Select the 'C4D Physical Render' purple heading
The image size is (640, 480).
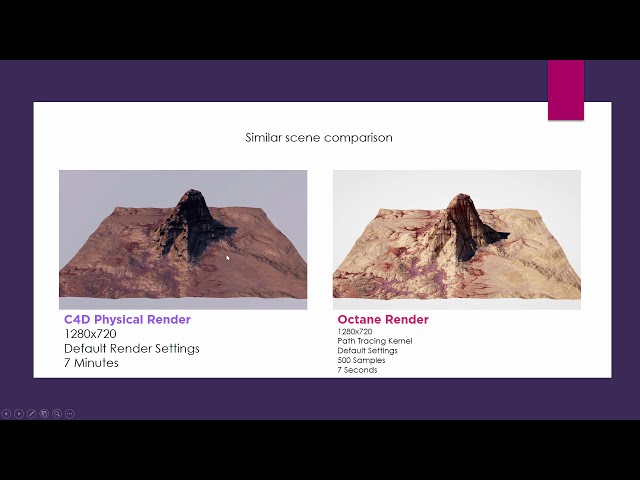pos(127,320)
